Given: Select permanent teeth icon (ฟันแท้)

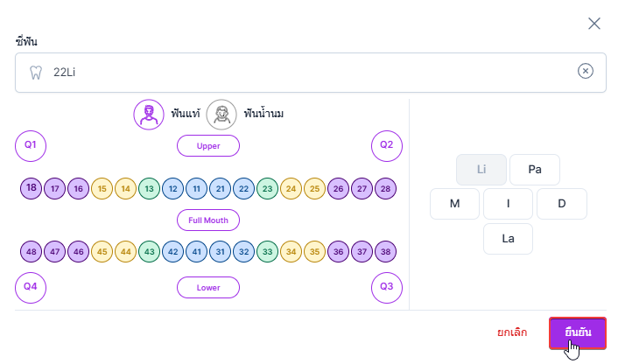Looking at the screenshot, I should (x=149, y=114).
